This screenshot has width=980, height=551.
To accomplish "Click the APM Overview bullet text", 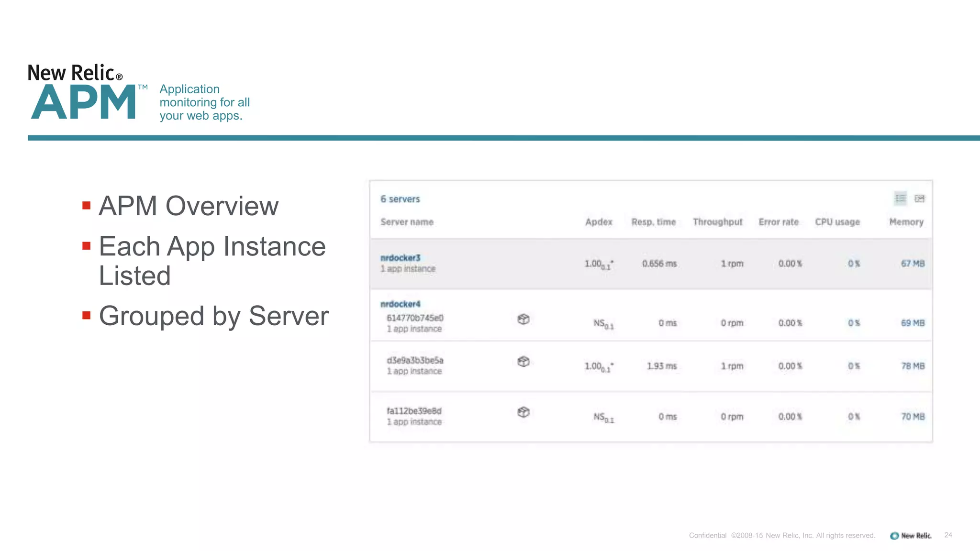I will click(189, 206).
